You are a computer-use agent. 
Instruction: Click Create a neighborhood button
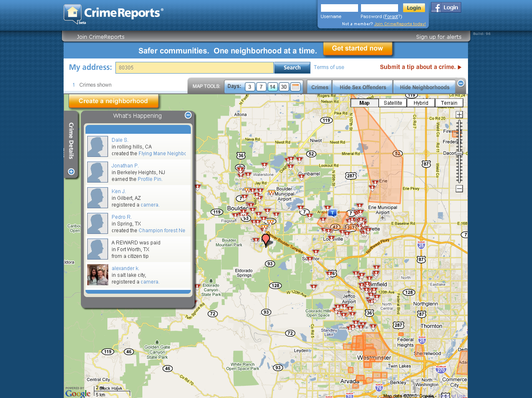(x=113, y=101)
